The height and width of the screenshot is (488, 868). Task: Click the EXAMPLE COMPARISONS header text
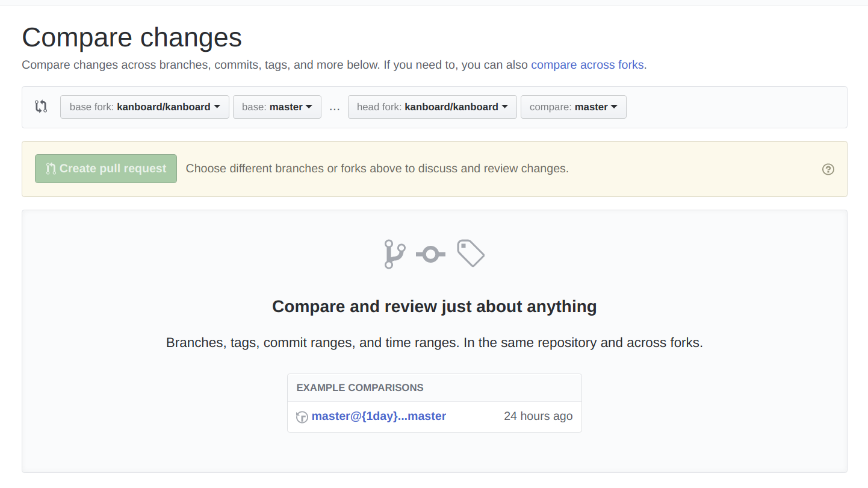[x=360, y=387]
